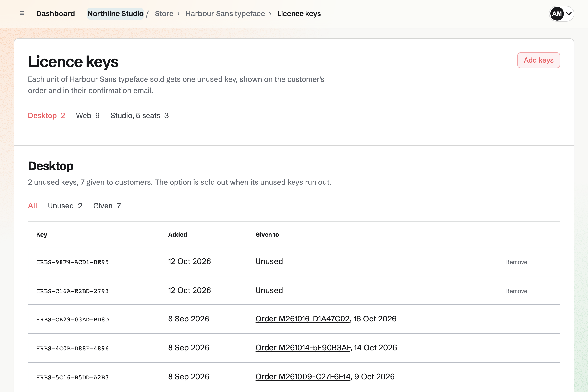Click the Add keys button

coord(539,60)
